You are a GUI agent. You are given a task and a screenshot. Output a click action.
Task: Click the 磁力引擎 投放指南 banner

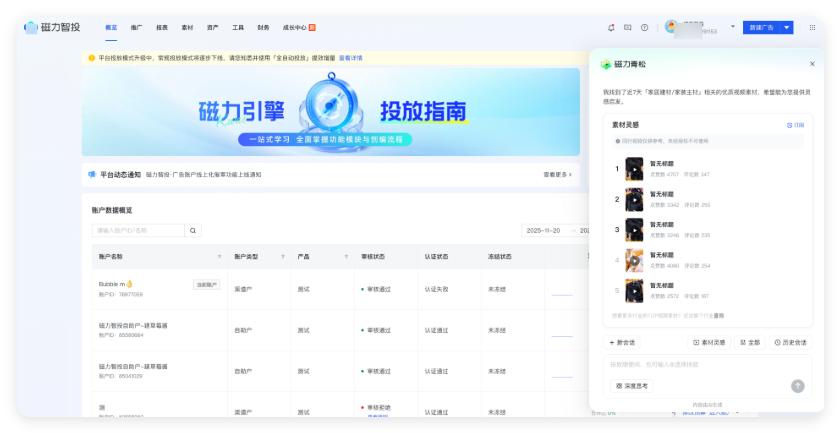pos(331,112)
